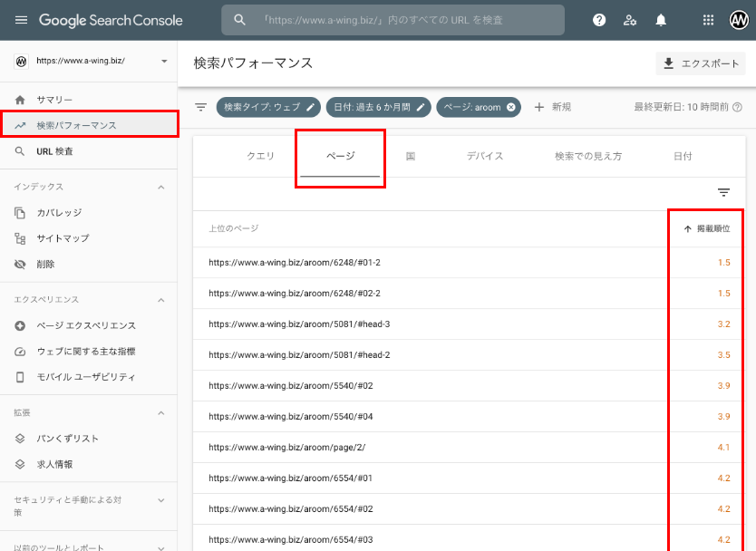Click the エクスポート button
The width and height of the screenshot is (756, 551).
701,63
